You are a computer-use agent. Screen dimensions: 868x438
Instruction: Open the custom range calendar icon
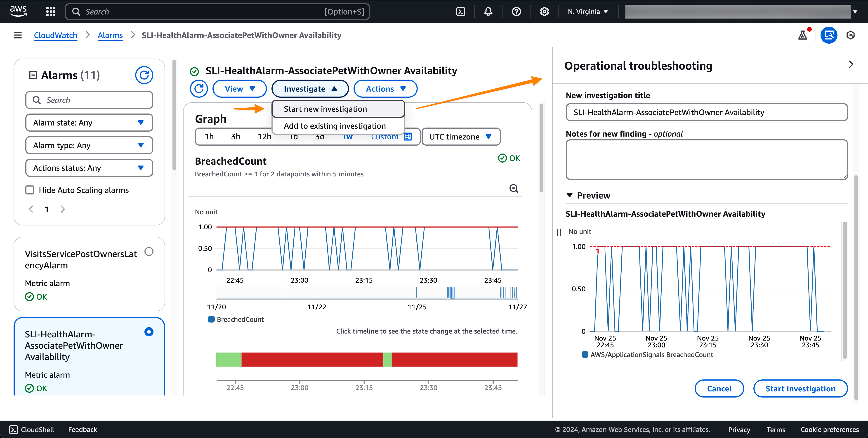click(x=408, y=137)
